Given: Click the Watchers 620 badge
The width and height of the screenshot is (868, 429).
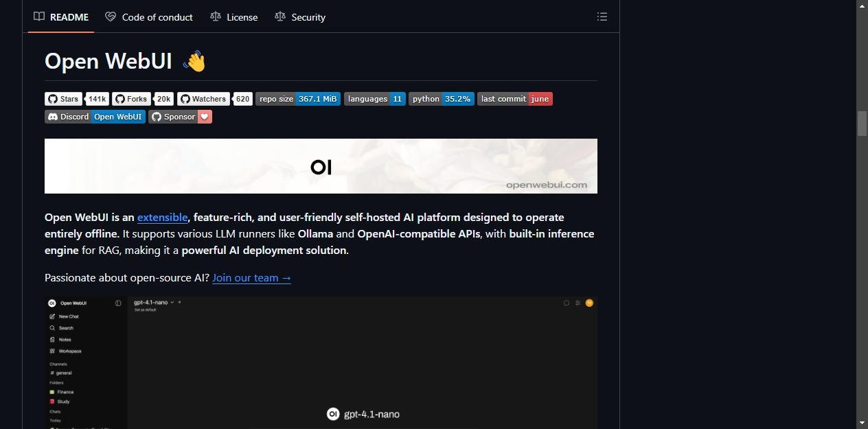Looking at the screenshot, I should 215,99.
